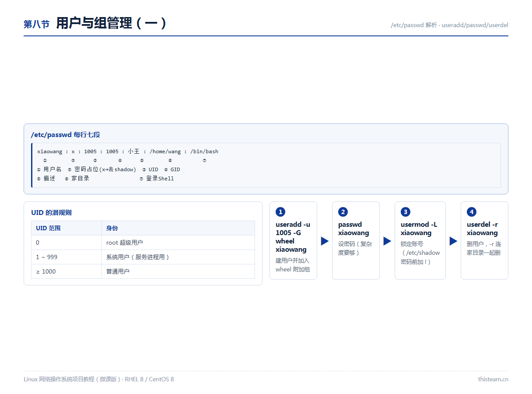Select the '第八节' section label
The image size is (532, 394).
tap(36, 24)
